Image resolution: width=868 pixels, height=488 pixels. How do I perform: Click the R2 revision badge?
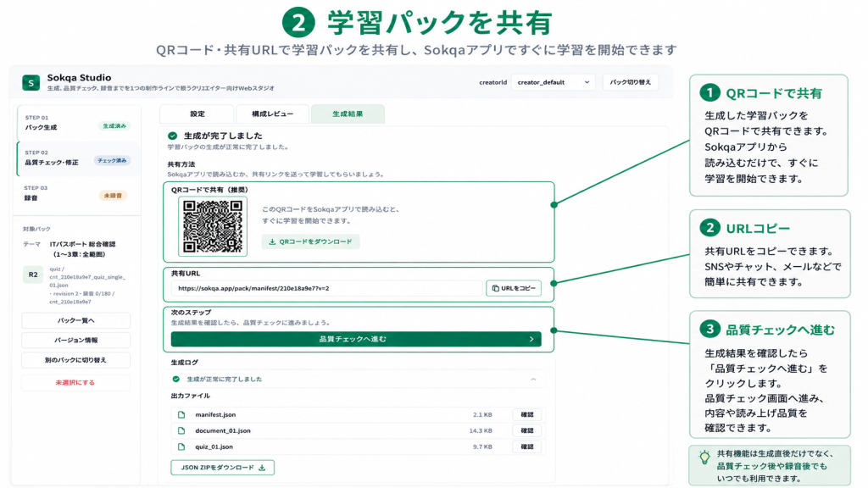33,274
